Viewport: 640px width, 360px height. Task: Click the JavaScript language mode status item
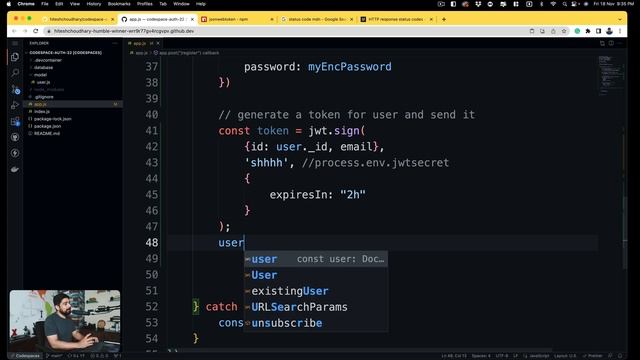tap(539, 356)
